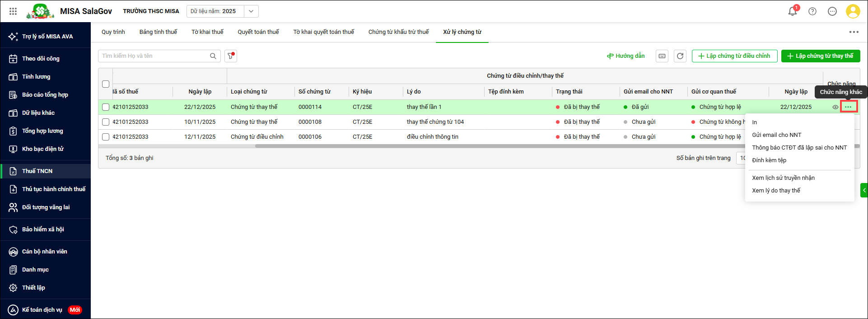Select the row checkbox for document 0000108

pos(106,122)
